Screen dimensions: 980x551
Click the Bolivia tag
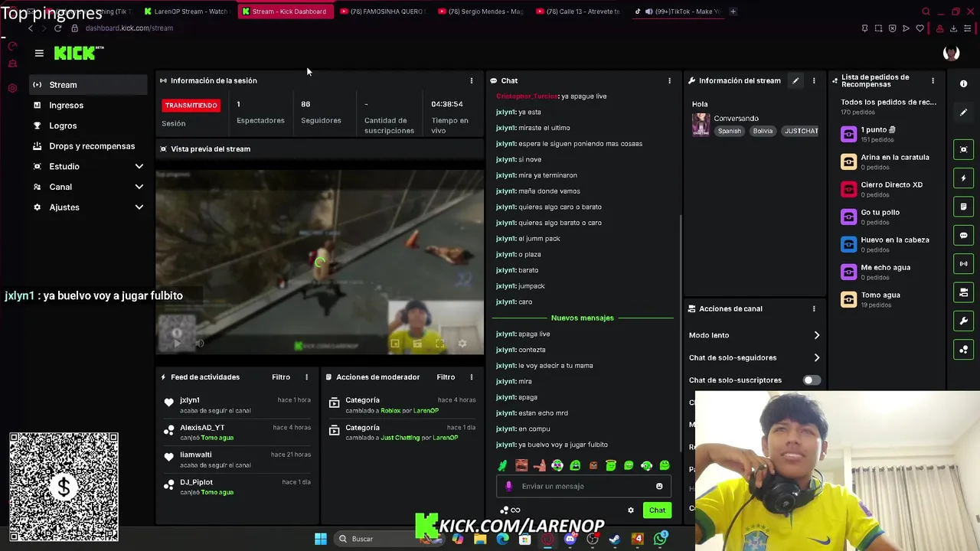[763, 131]
